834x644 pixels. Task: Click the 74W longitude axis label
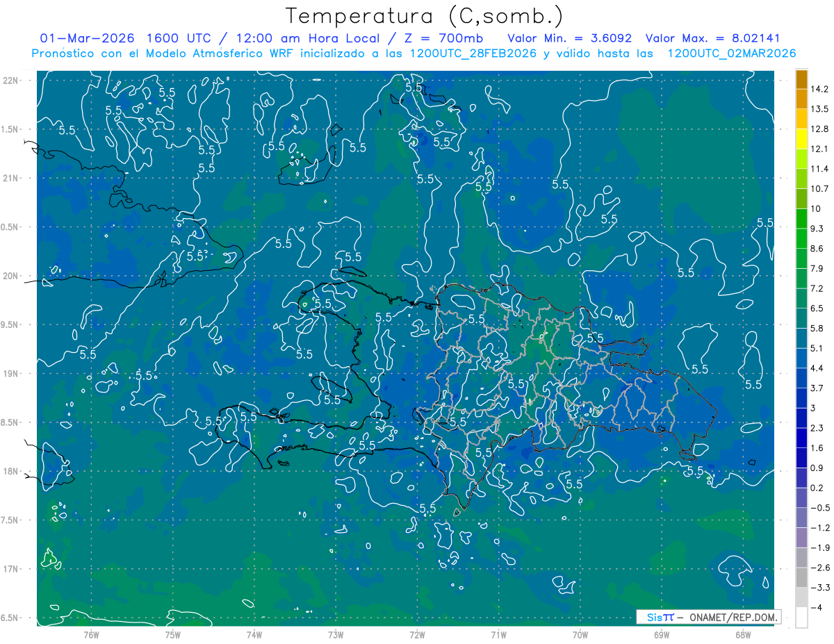(254, 634)
